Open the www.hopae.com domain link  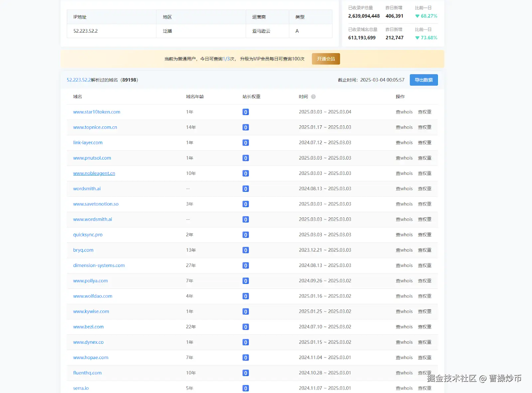[x=91, y=357]
